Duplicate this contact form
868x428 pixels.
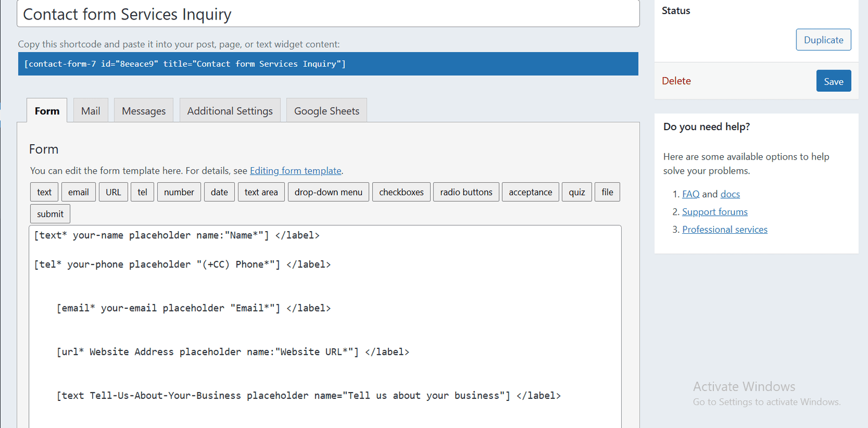coord(823,40)
